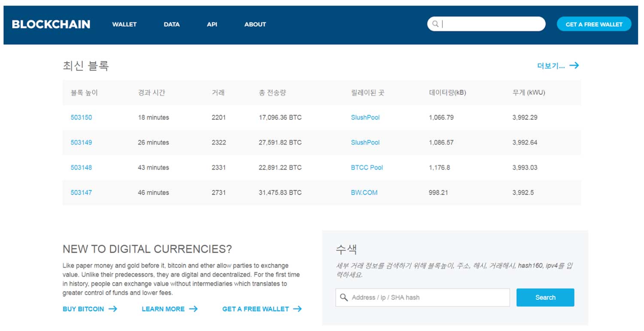Click the 3,992.29 weight cell
This screenshot has height=331, width=644.
(x=525, y=117)
